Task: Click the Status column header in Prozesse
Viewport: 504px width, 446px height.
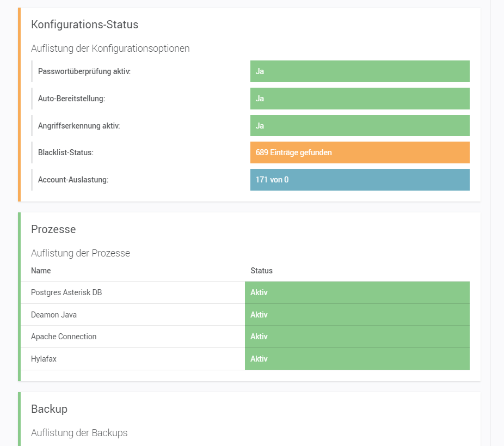Action: pyautogui.click(x=261, y=271)
